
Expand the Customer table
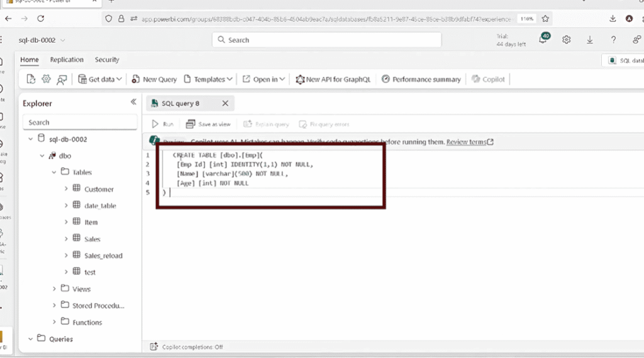click(x=65, y=188)
